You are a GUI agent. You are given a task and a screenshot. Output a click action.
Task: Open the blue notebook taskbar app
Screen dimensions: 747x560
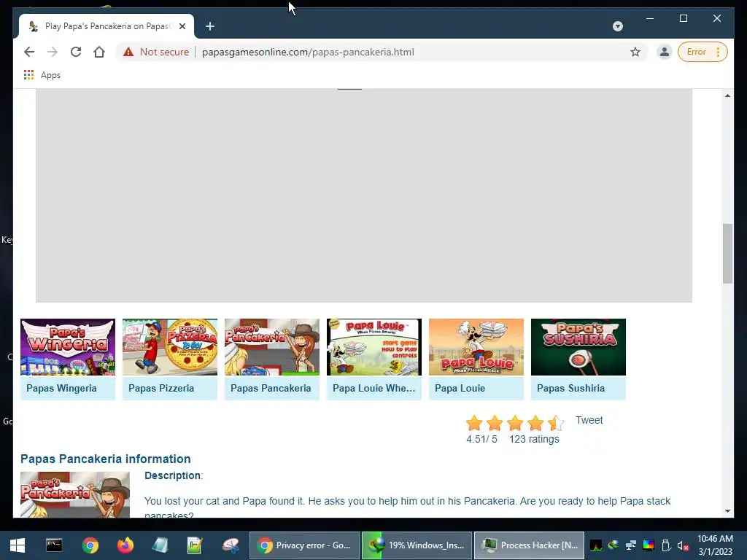click(160, 545)
